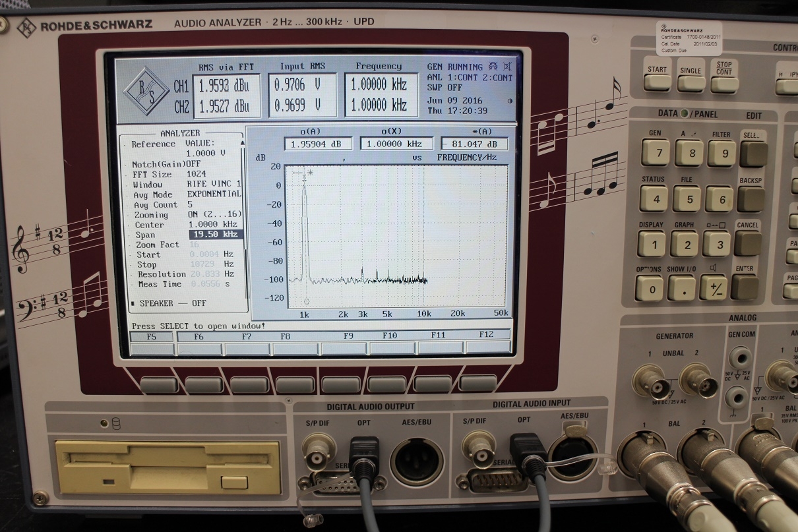Click the digital input S/P DIF connector
The height and width of the screenshot is (532, 798).
(479, 448)
